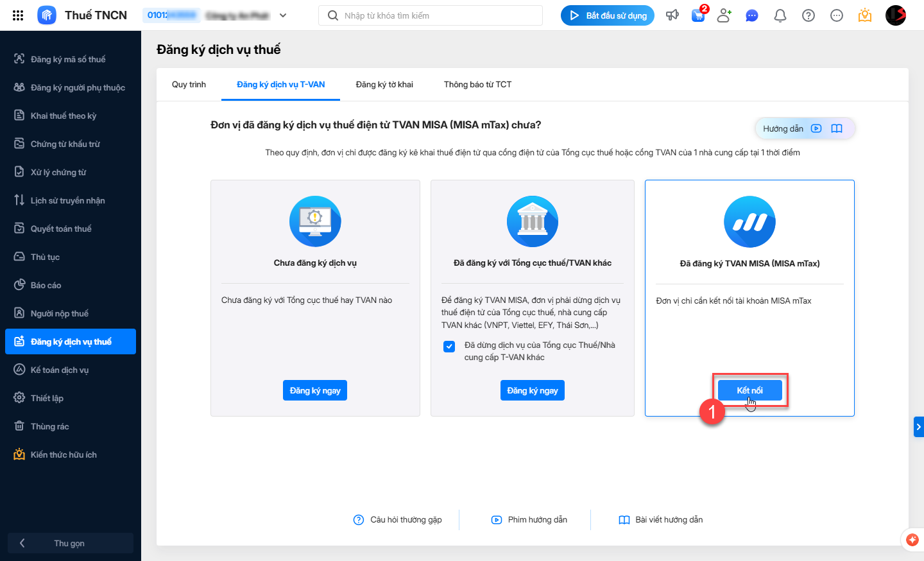Open Đăng ký dịch vụ thuế menu
The image size is (924, 561).
pos(71,341)
